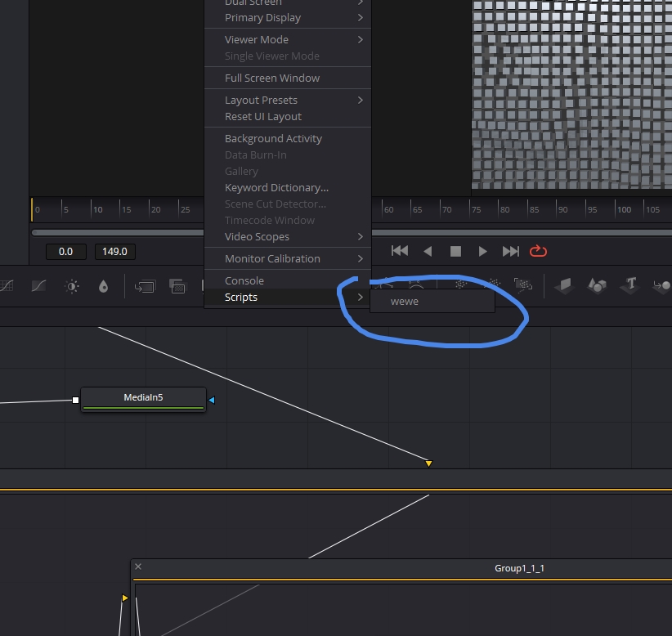Click the MediaIn5 node's blue output arrow
This screenshot has width=672, height=636.
211,400
